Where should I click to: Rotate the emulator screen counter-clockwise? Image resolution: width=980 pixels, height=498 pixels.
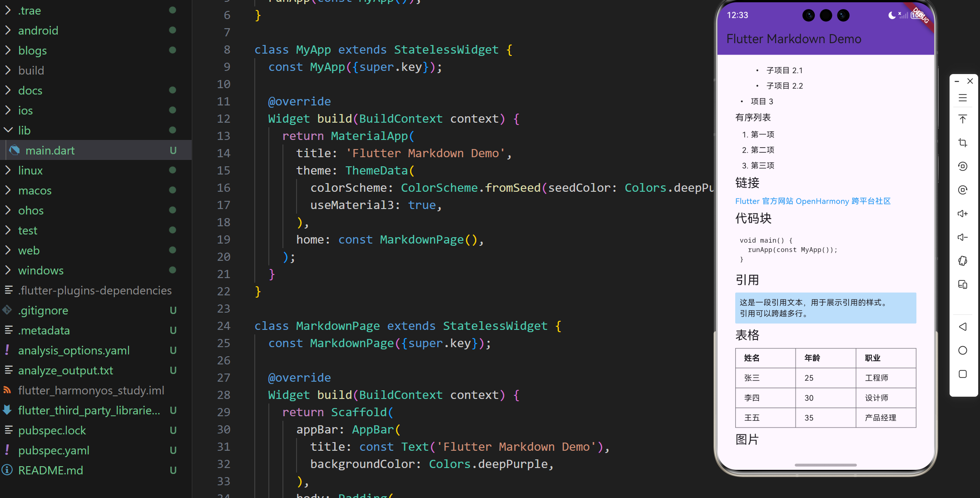[x=962, y=166]
